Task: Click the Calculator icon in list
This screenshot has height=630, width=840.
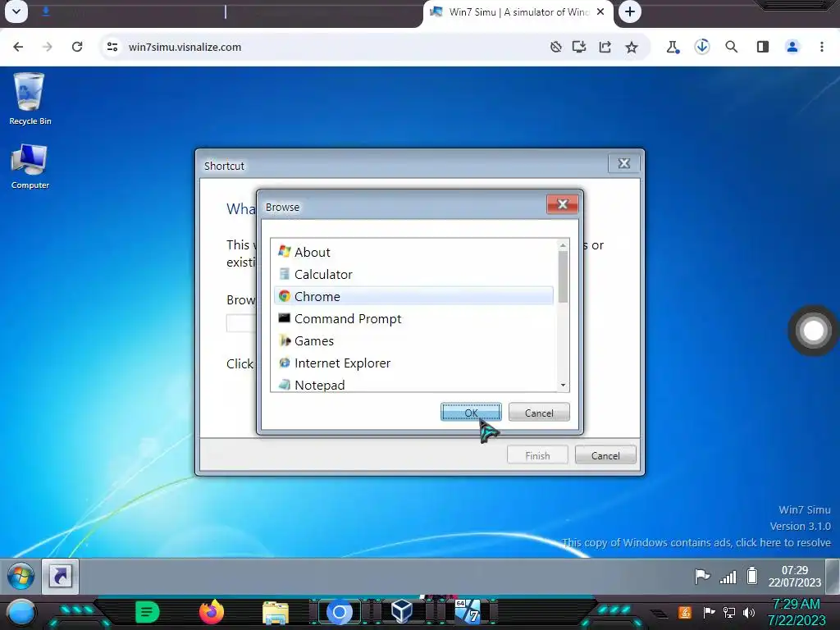Action: [x=285, y=274]
